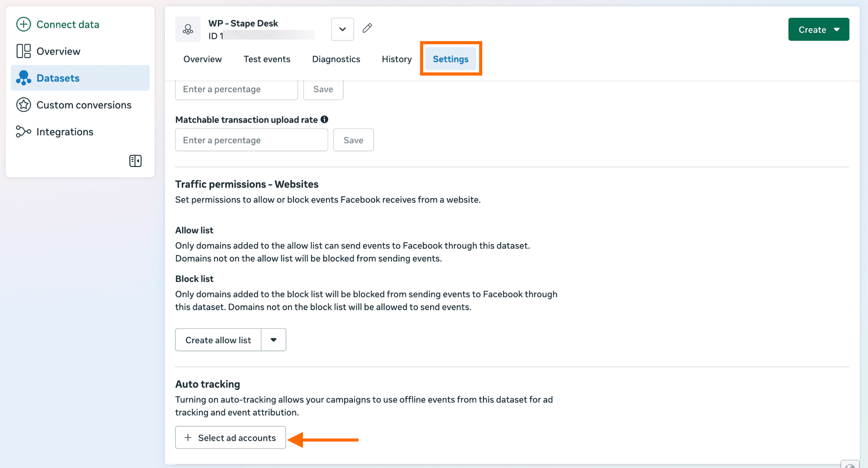868x468 pixels.
Task: Switch to the History tab
Action: [396, 59]
